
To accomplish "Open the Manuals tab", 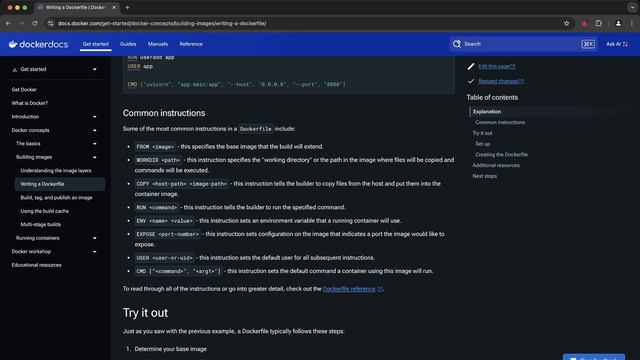I will [x=158, y=44].
